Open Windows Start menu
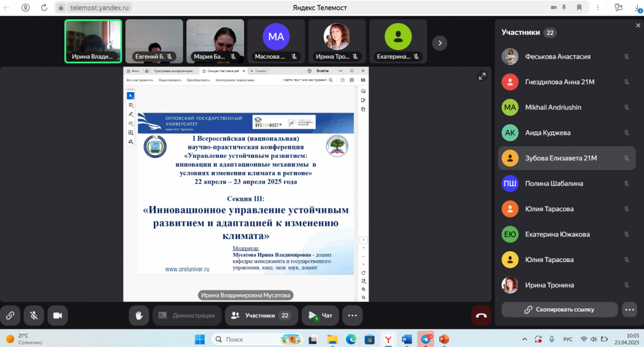This screenshot has height=347, width=644. (200, 339)
